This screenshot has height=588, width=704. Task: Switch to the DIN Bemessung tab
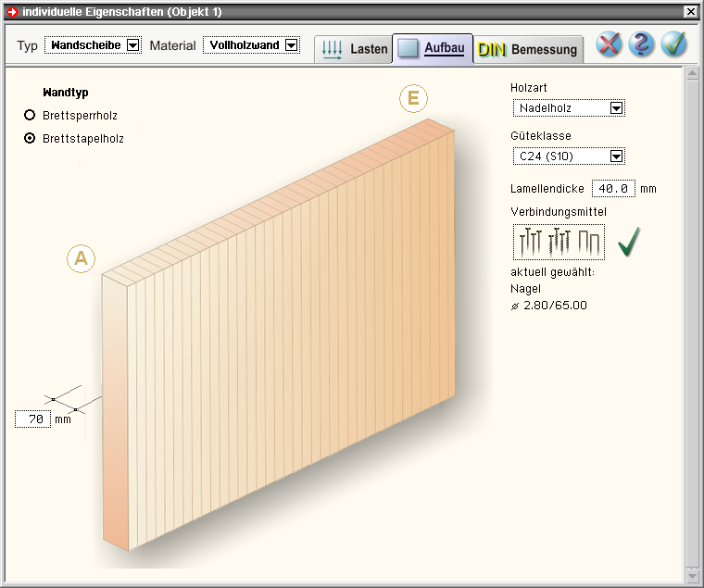pyautogui.click(x=528, y=50)
